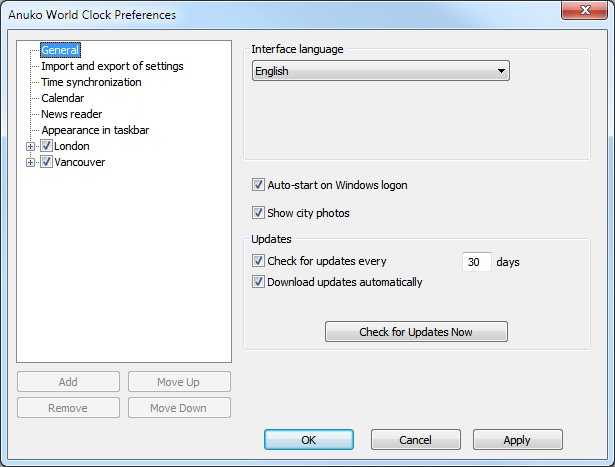Toggle Check for updates every checkbox

pyautogui.click(x=259, y=261)
